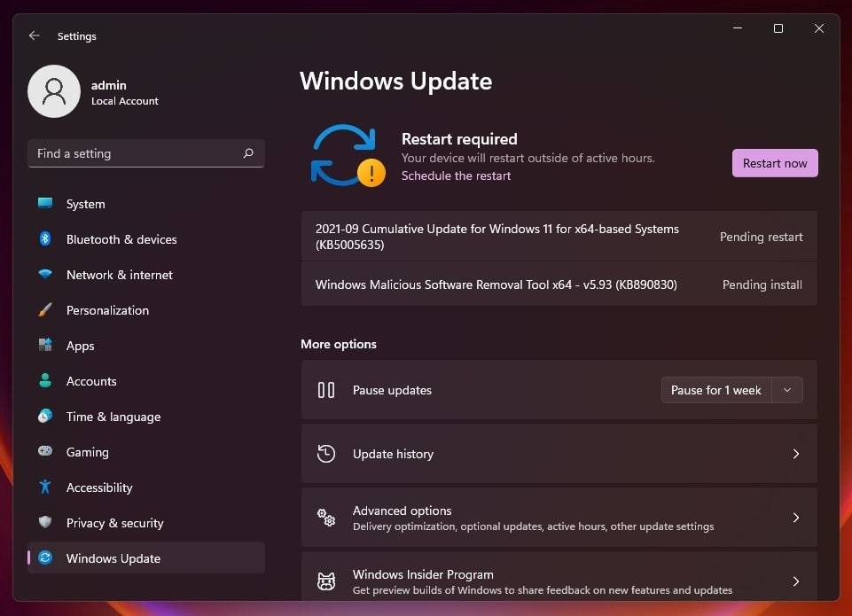
Task: Click the Accounts person icon
Action: click(46, 380)
